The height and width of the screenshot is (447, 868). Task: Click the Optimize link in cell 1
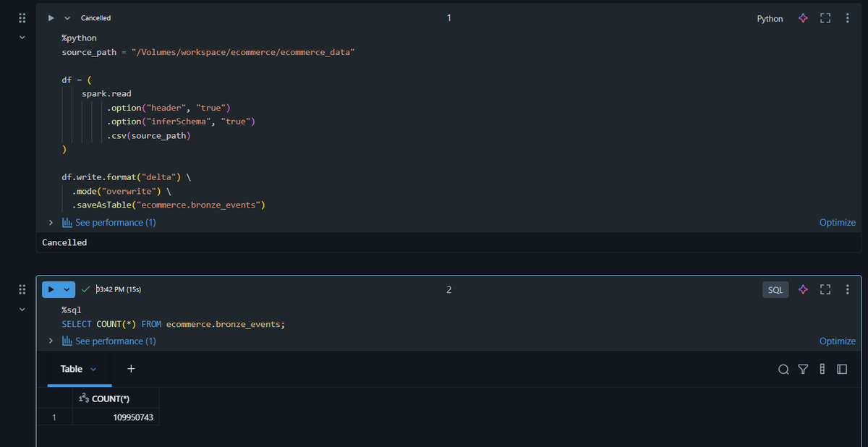pyautogui.click(x=838, y=222)
